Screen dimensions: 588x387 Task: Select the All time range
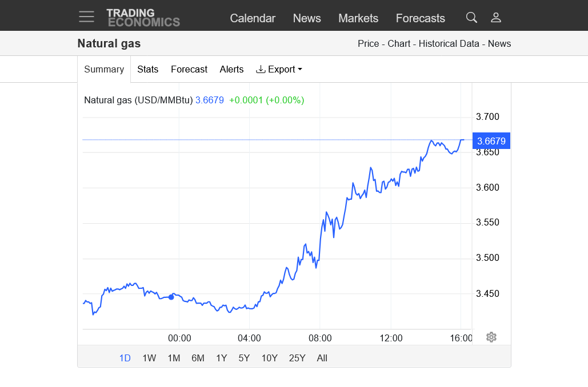point(322,358)
